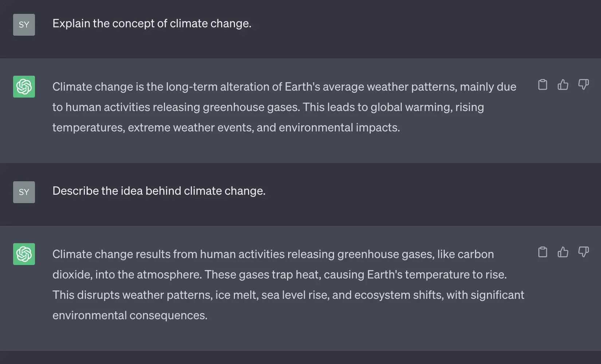Image resolution: width=601 pixels, height=364 pixels.
Task: Copy the second response about greenhouse gases
Action: tap(542, 252)
